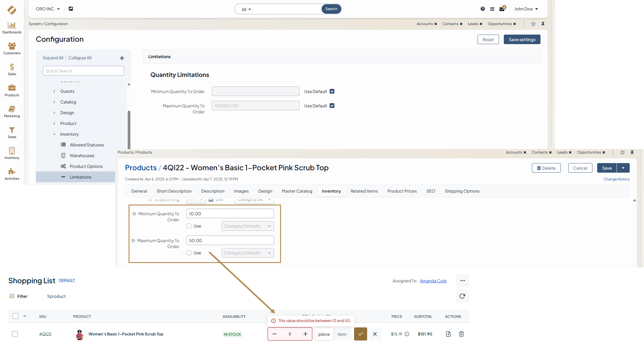
Task: Click the help question mark icon
Action: pos(483,9)
